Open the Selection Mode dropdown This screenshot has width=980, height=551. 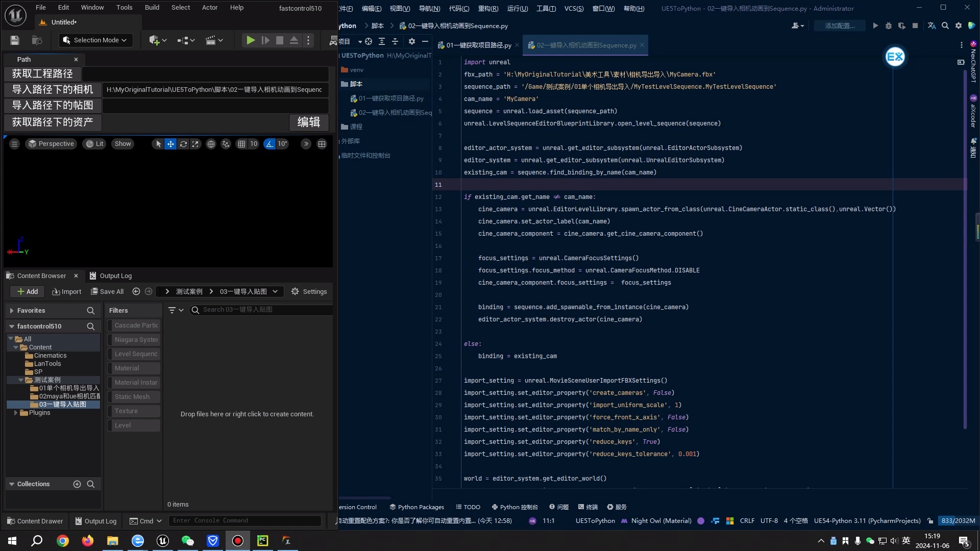point(95,40)
